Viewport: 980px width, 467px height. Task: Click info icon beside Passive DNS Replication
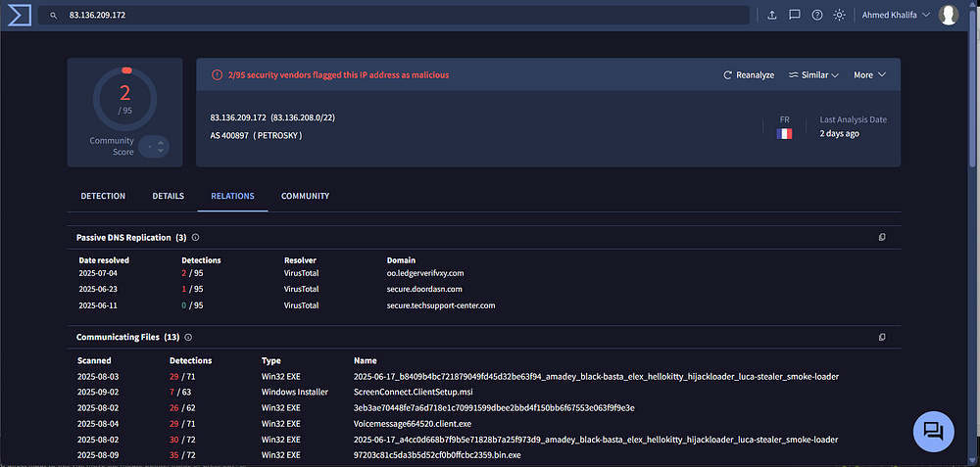coord(195,238)
